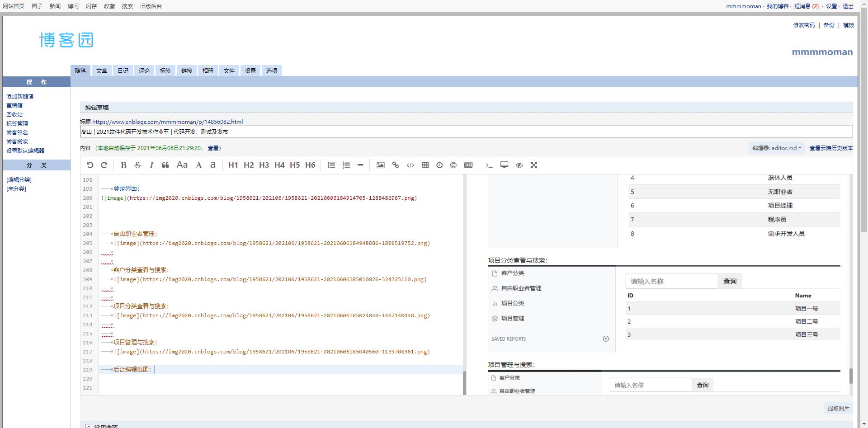Open the insert image dialog
This screenshot has width=868, height=428.
pos(381,165)
